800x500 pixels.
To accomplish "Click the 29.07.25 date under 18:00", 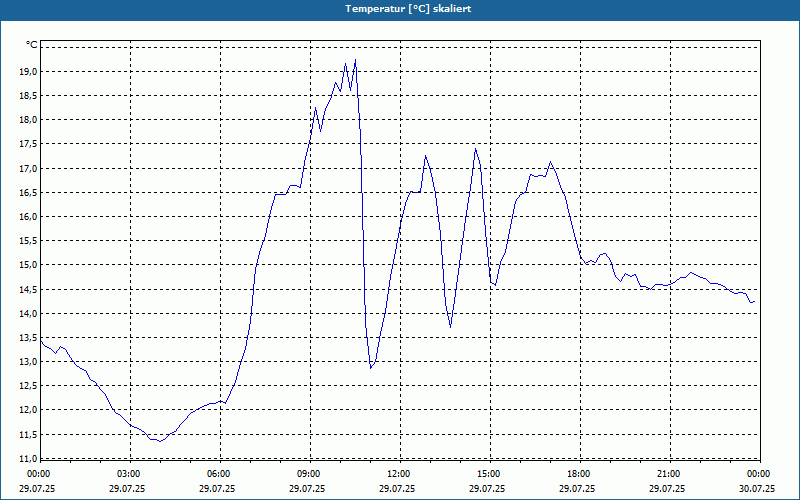I will point(578,489).
